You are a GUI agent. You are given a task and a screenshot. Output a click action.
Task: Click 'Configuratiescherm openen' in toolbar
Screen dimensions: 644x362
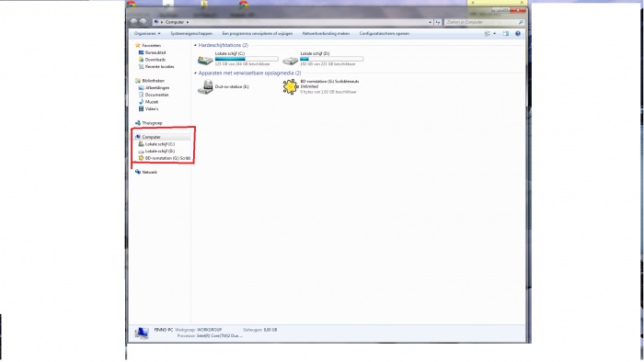coord(384,34)
